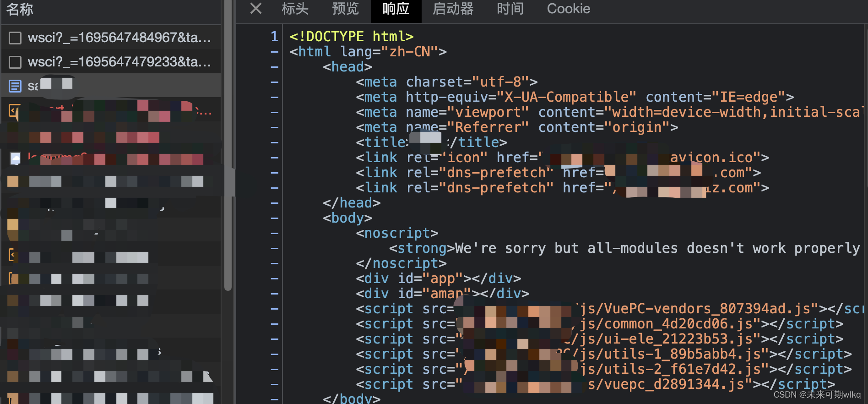Click the div id="amap" line
The height and width of the screenshot is (404, 868).
tap(443, 293)
